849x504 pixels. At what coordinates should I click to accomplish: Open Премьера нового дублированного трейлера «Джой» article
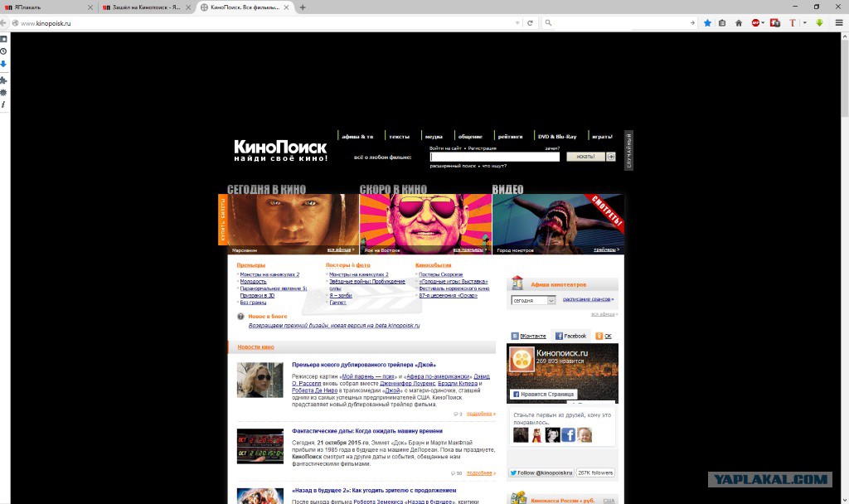[364, 365]
